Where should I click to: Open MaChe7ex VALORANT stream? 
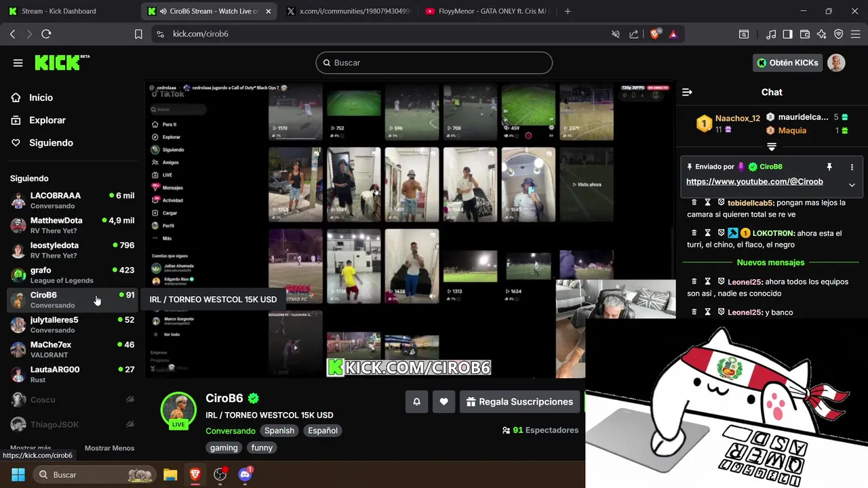tap(72, 350)
